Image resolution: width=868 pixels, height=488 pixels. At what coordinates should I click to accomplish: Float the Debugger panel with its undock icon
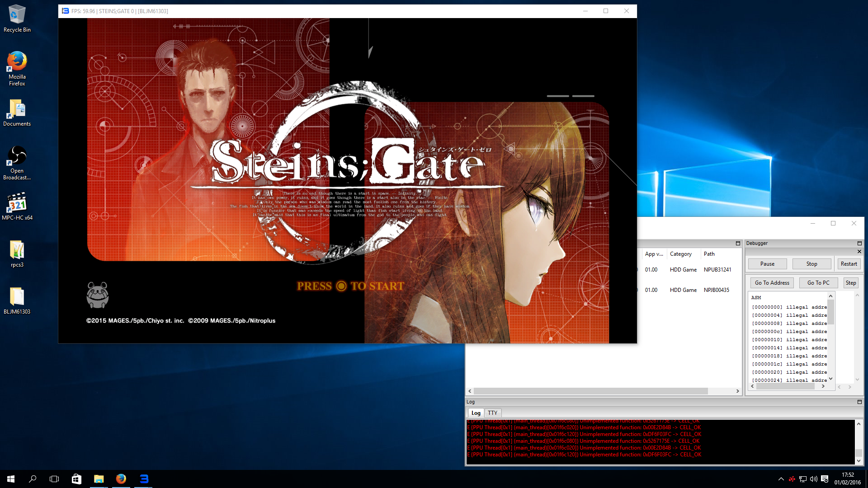coord(859,243)
